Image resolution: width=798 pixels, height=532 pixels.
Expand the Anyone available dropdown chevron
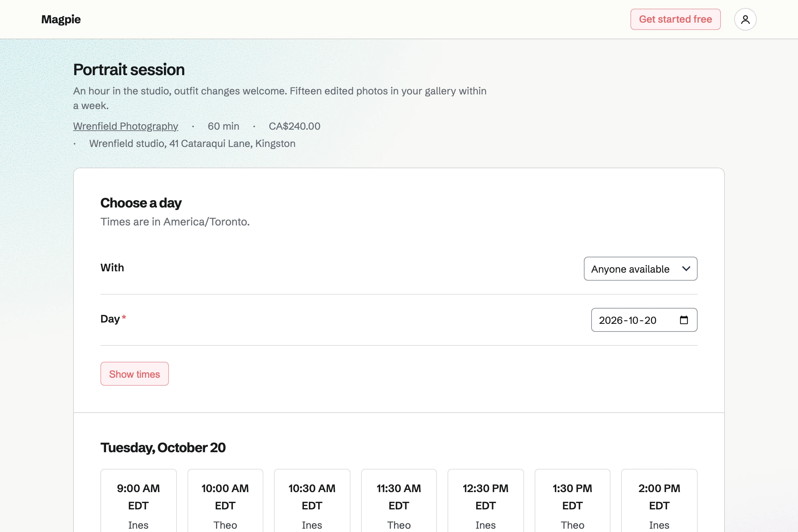point(686,269)
